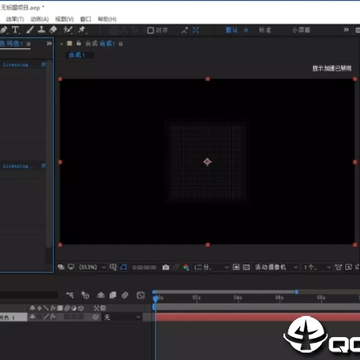Select the Puppet Pin tool
This screenshot has height=360, width=360.
pyautogui.click(x=82, y=30)
